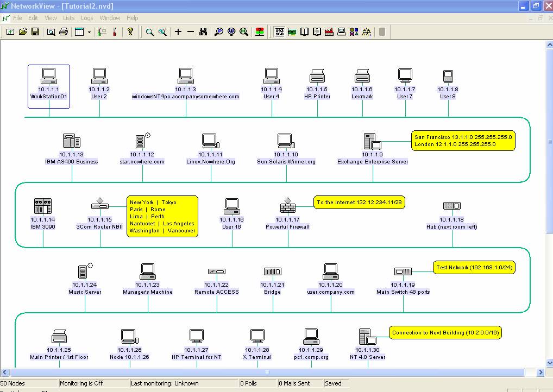553x392 pixels.
Task: Click the vertical scrollbar down arrow
Action: pos(549,363)
